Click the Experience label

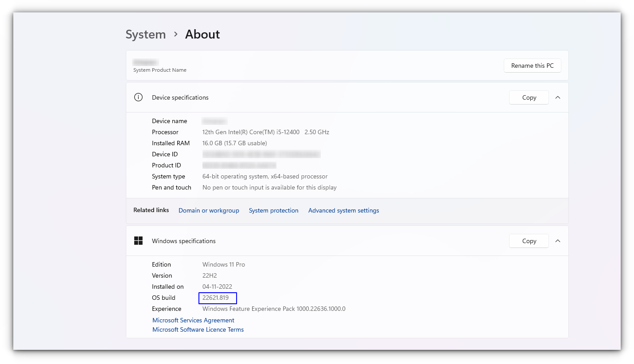click(167, 309)
